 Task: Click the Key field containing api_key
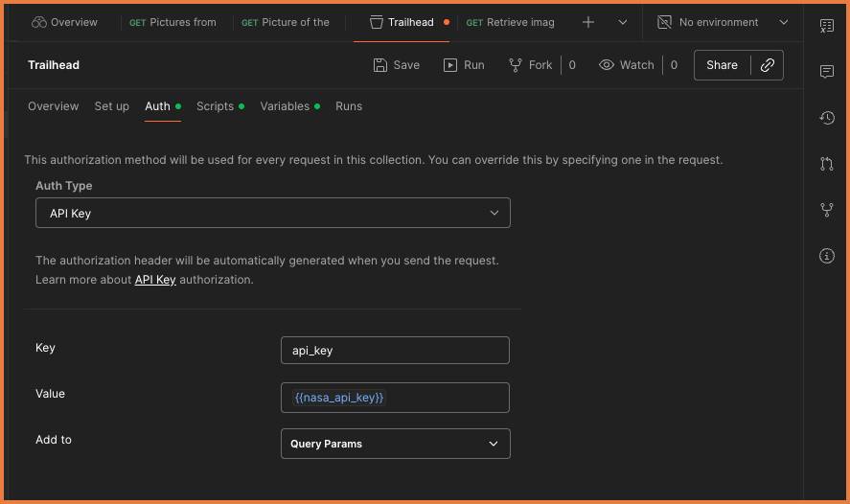395,350
